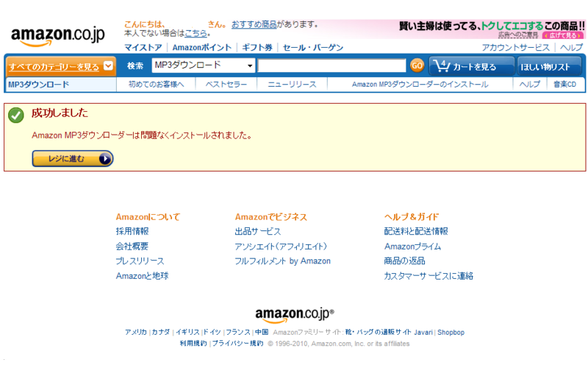This screenshot has width=588, height=368.
Task: Open the アソシエイト(アフィリエイト) link
Action: (281, 247)
